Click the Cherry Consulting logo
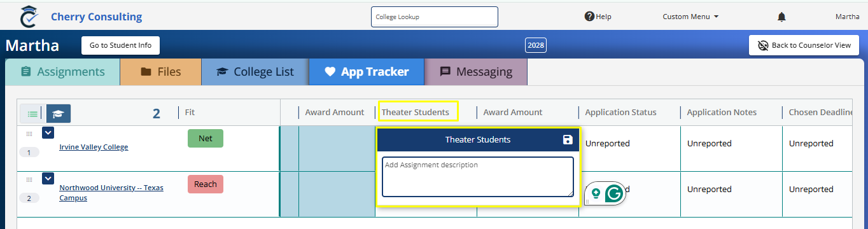The image size is (868, 229). click(x=29, y=16)
